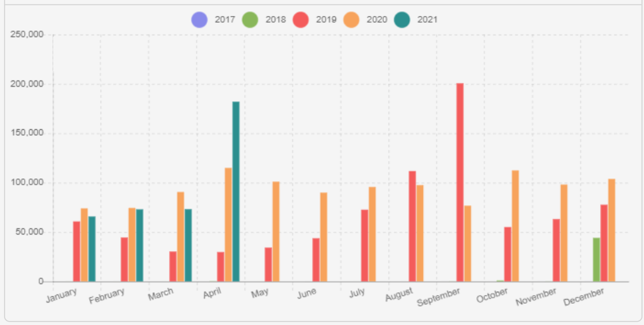644x325 pixels.
Task: Select the 2019 June red bar
Action: [316, 260]
